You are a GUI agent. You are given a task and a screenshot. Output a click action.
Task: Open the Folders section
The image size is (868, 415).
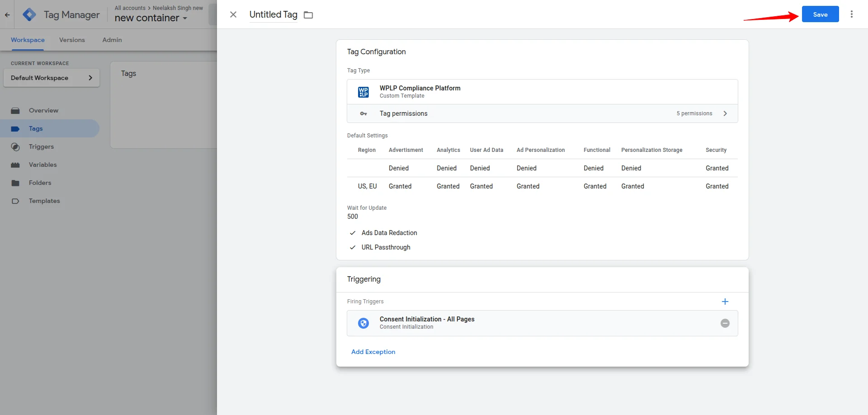pos(40,183)
